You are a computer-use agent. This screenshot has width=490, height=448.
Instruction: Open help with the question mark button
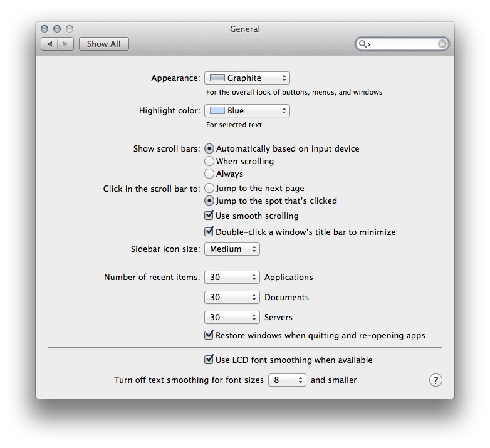435,380
